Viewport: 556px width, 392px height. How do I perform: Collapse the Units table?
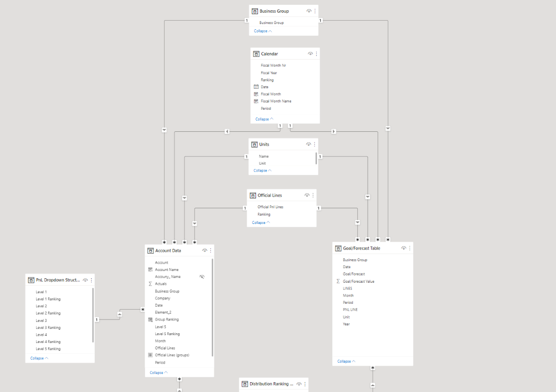[262, 171]
